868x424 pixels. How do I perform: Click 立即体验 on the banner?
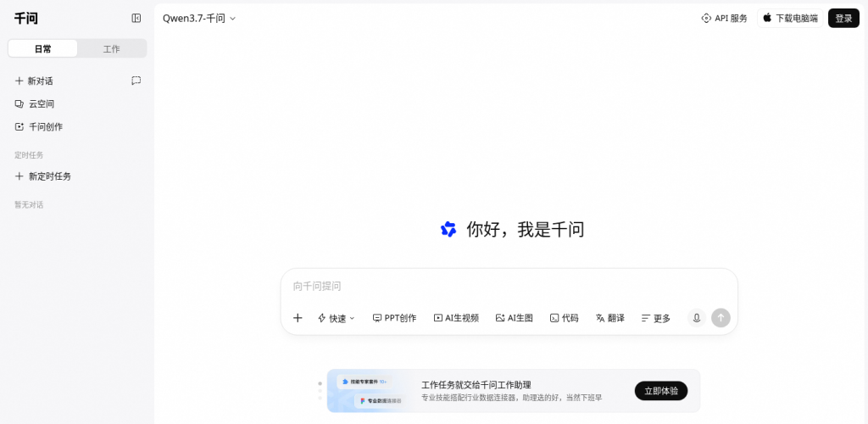click(661, 391)
